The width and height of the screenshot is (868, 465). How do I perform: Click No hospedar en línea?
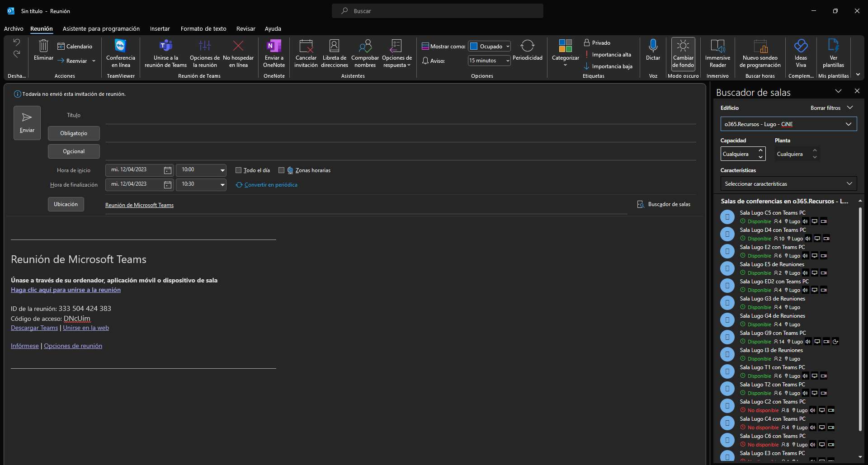pyautogui.click(x=238, y=53)
